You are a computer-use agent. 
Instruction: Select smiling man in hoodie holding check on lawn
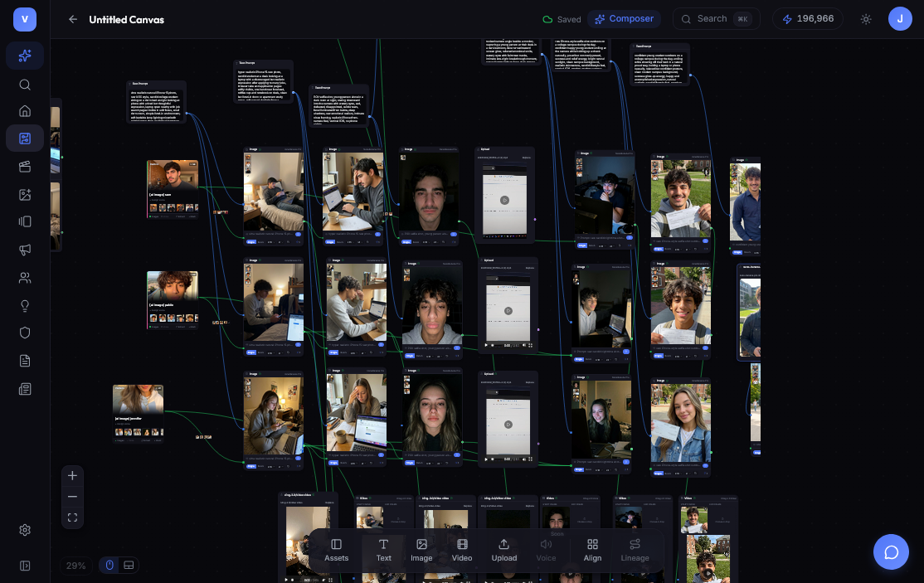(x=681, y=198)
